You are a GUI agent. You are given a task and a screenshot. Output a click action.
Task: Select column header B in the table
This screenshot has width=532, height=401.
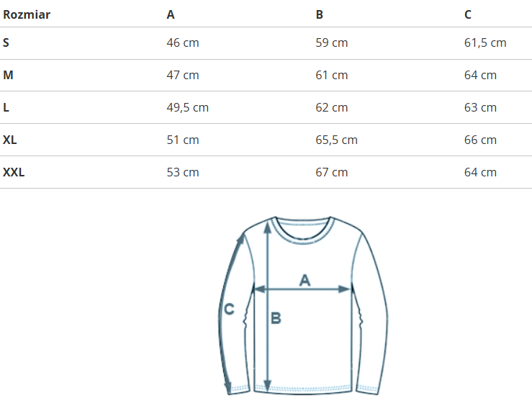(319, 14)
